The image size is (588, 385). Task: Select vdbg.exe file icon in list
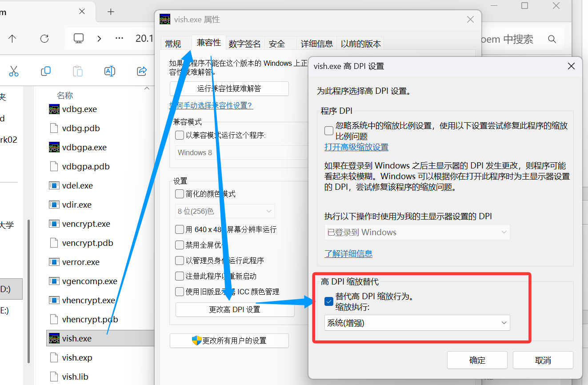point(54,109)
